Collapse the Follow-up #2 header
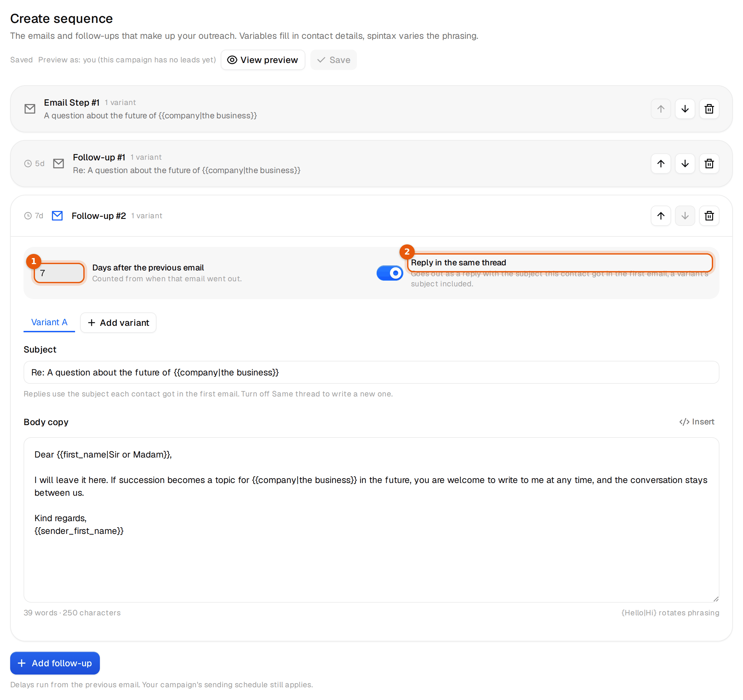Viewport: 743px width, 700px height. tap(371, 216)
